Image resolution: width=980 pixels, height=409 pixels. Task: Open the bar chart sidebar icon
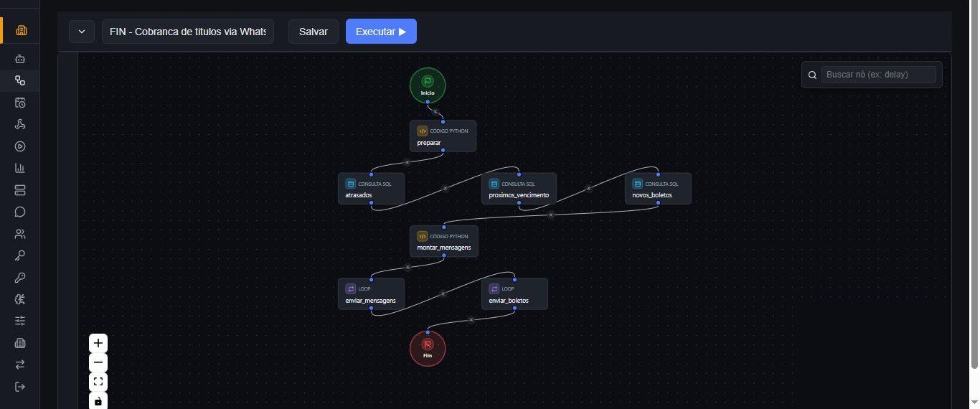[x=20, y=168]
